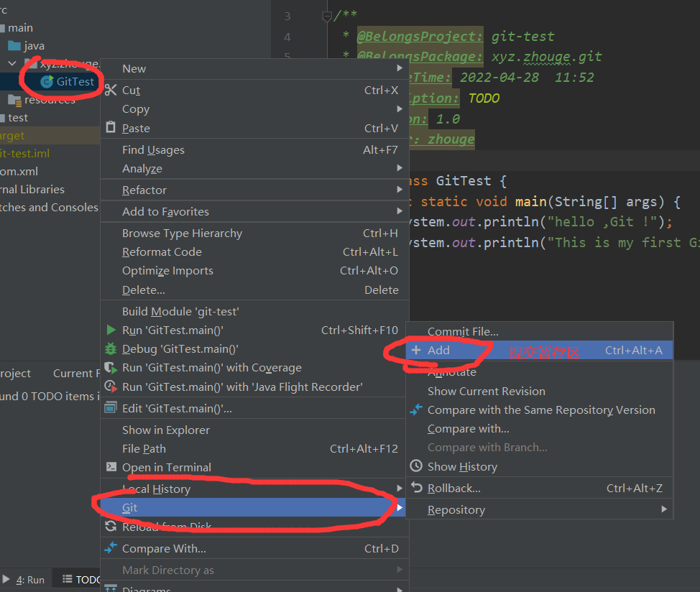Image resolution: width=700 pixels, height=592 pixels.
Task: Select Show in Explorer
Action: (x=254, y=430)
